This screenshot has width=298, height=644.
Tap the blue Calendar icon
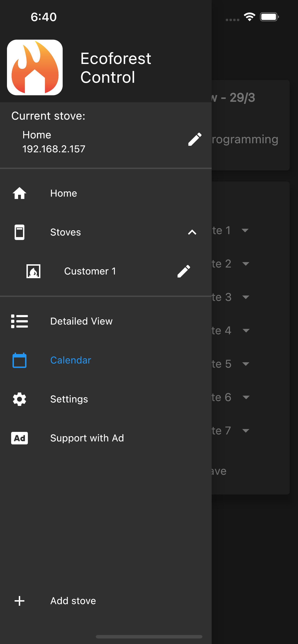point(19,360)
